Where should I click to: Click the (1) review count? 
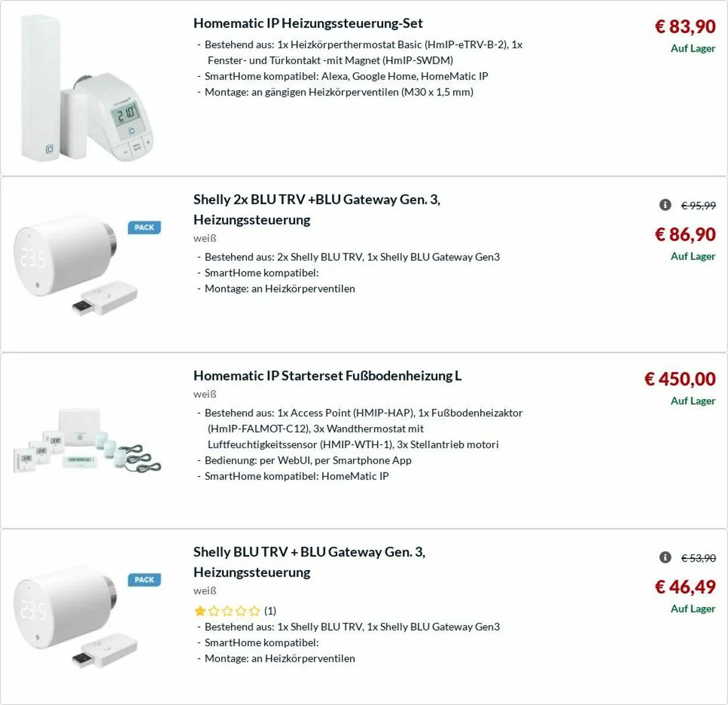coord(270,611)
